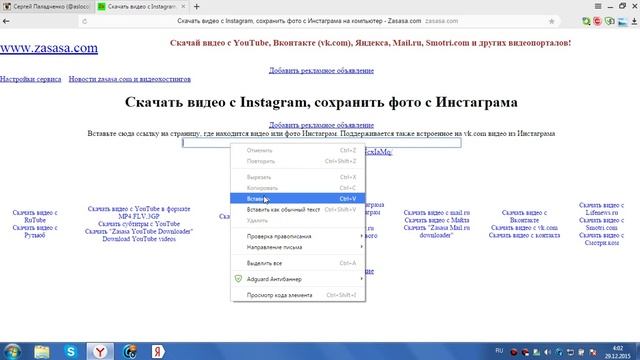640x360 pixels.
Task: Click the volume speaker tray icon
Action: coord(548,352)
